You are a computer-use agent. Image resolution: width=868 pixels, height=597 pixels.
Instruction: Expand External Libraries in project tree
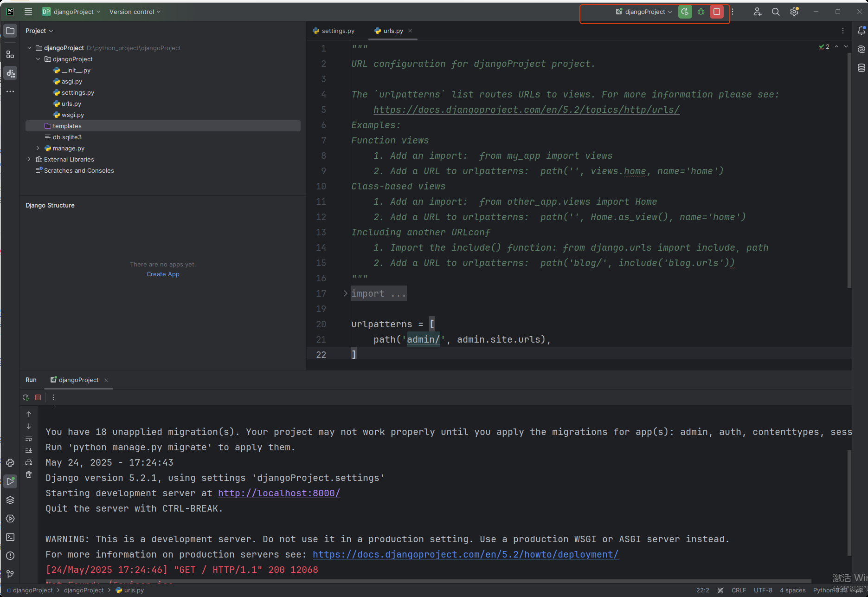tap(29, 159)
